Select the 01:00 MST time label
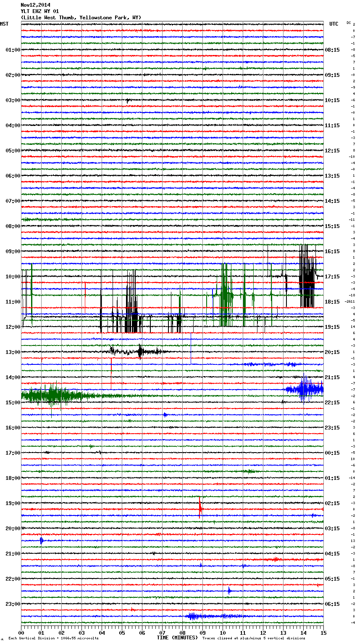The image size is (357, 644). 13,50
